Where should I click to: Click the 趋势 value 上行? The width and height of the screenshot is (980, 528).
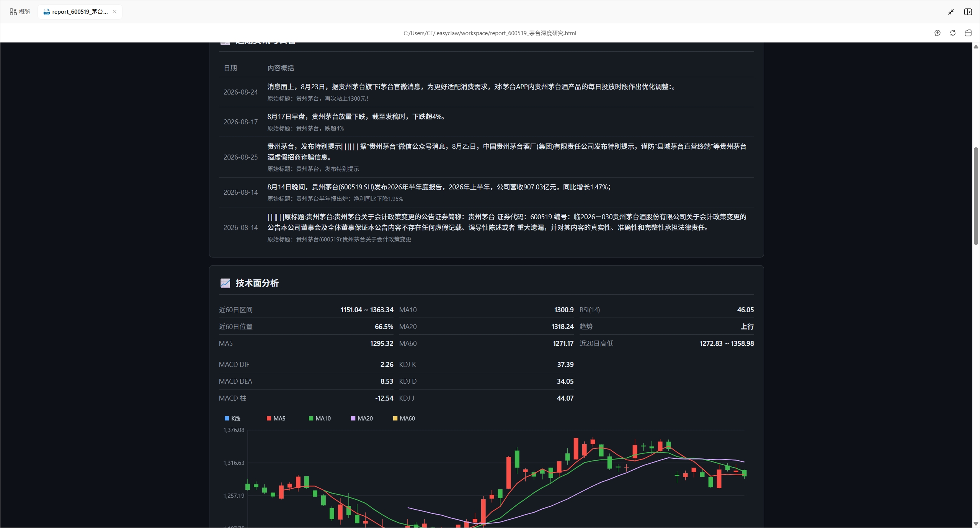point(747,327)
